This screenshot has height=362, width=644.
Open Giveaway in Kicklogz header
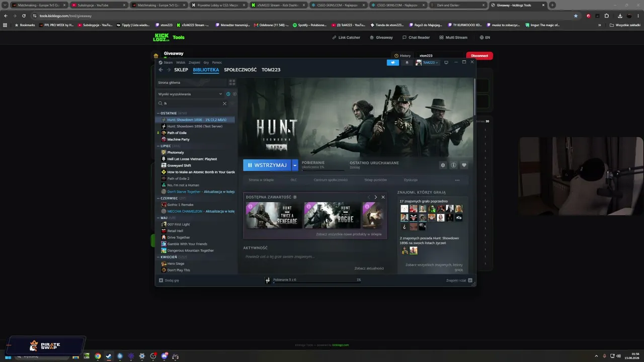(381, 37)
